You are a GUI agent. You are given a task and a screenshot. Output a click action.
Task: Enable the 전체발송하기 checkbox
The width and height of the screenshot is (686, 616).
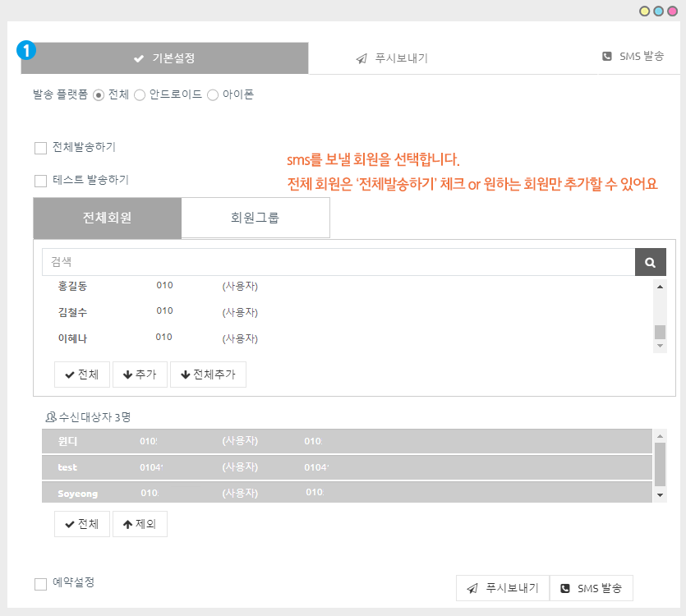click(x=40, y=148)
